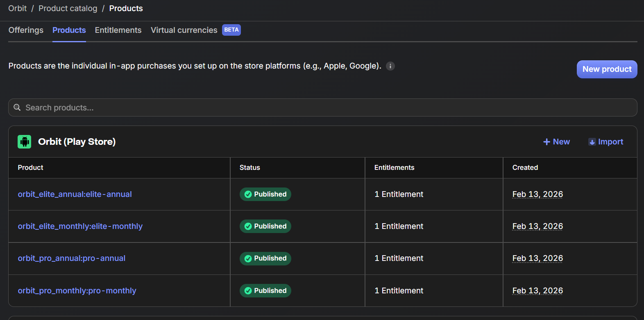Open the orbit_pro_annual:pro-annual product
Screen dimensions: 644x320
pos(72,258)
